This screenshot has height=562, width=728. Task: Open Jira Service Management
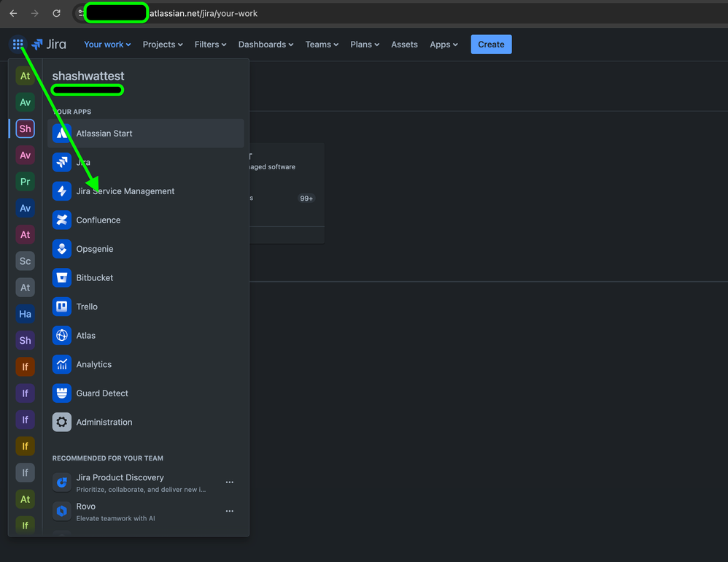[126, 191]
